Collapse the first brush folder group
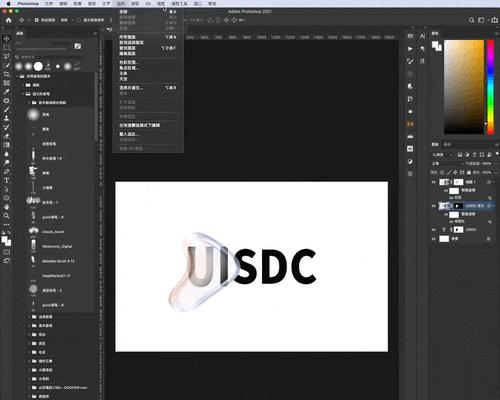Image resolution: width=500 pixels, height=400 pixels. tap(17, 76)
